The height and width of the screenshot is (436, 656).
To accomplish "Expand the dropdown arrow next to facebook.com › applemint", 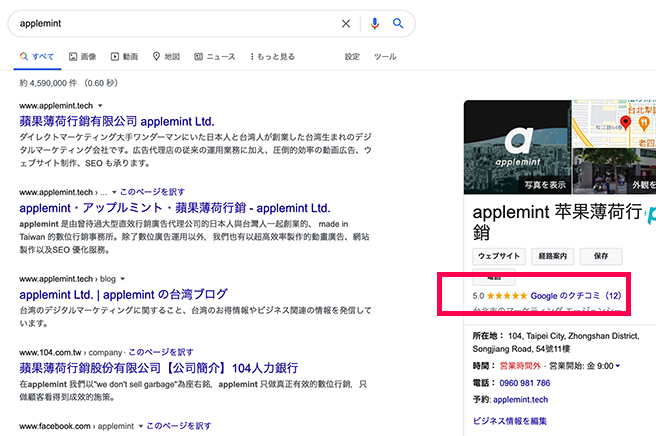I will 141,426.
